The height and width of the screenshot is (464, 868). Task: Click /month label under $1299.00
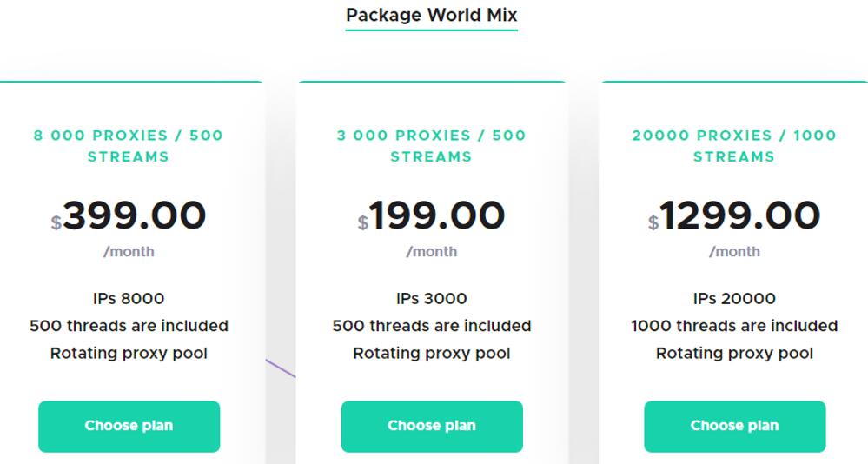tap(734, 252)
